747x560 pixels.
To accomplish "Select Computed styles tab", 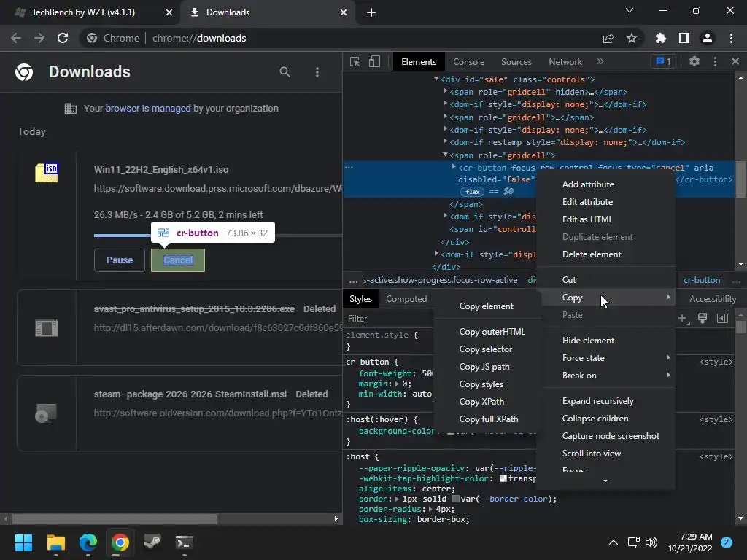I will (406, 298).
